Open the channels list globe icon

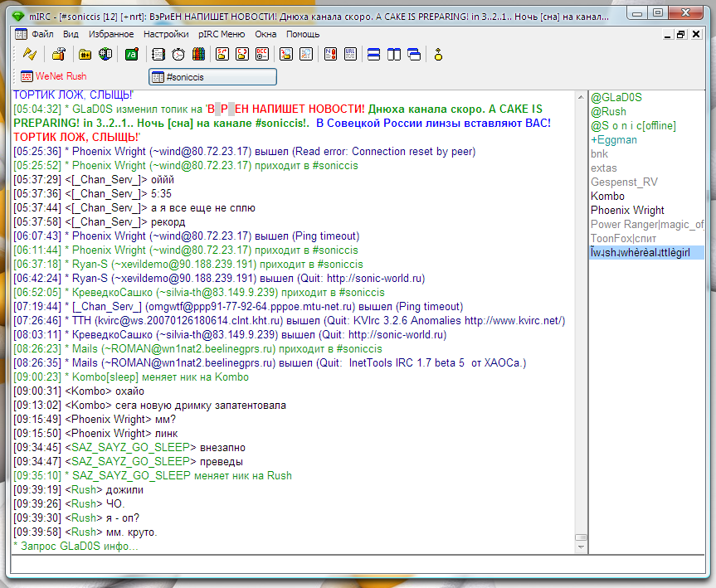[x=105, y=55]
